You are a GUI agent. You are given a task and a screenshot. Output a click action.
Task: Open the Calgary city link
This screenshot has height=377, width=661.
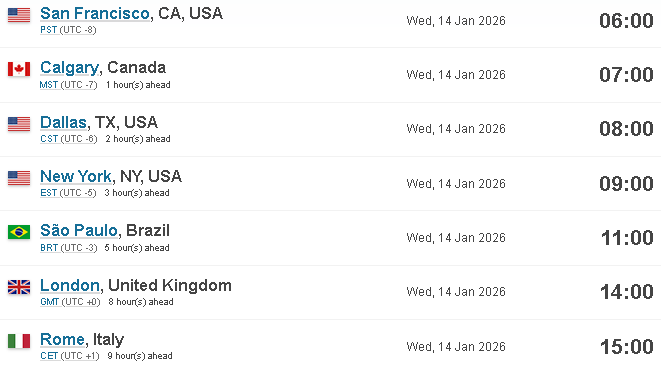pyautogui.click(x=70, y=67)
